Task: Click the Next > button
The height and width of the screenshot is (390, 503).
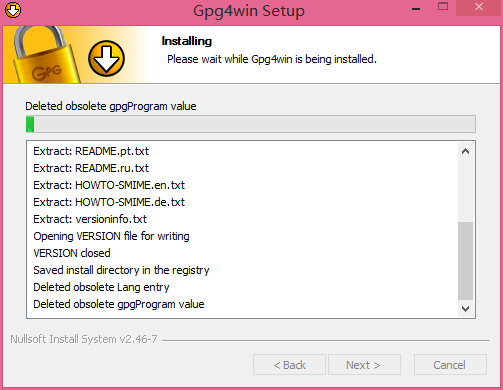Action: [x=364, y=365]
